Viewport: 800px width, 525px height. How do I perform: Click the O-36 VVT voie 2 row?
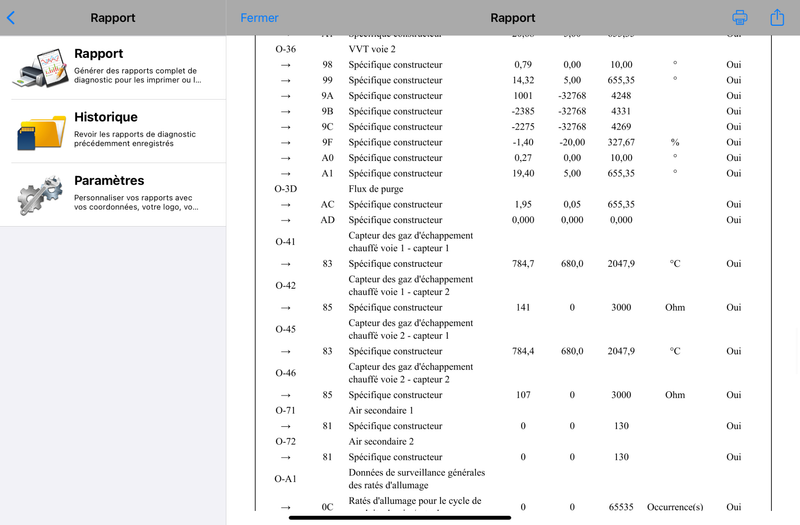[x=513, y=49]
